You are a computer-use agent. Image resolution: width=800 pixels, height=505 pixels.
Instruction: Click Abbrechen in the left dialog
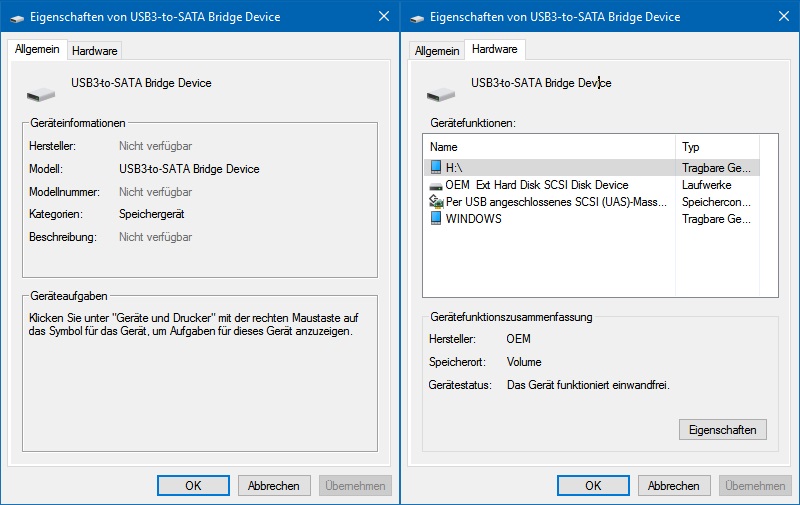[x=274, y=486]
